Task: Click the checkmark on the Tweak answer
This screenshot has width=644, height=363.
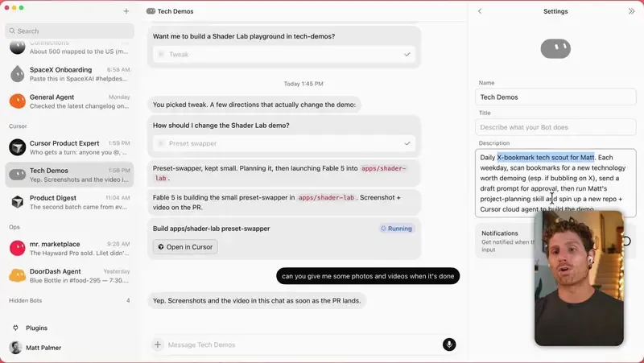Action: pos(407,54)
